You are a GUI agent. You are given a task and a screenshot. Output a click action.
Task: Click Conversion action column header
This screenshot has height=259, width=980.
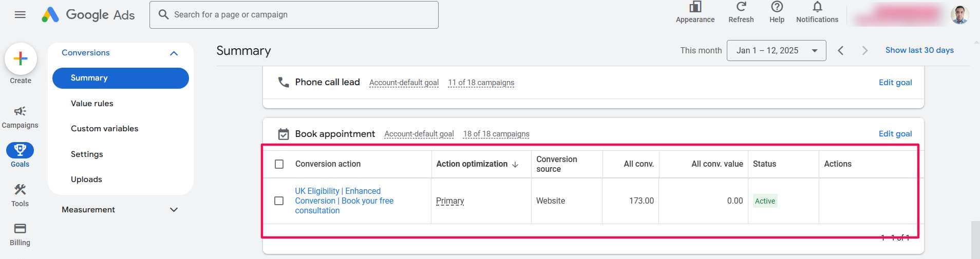click(x=328, y=164)
